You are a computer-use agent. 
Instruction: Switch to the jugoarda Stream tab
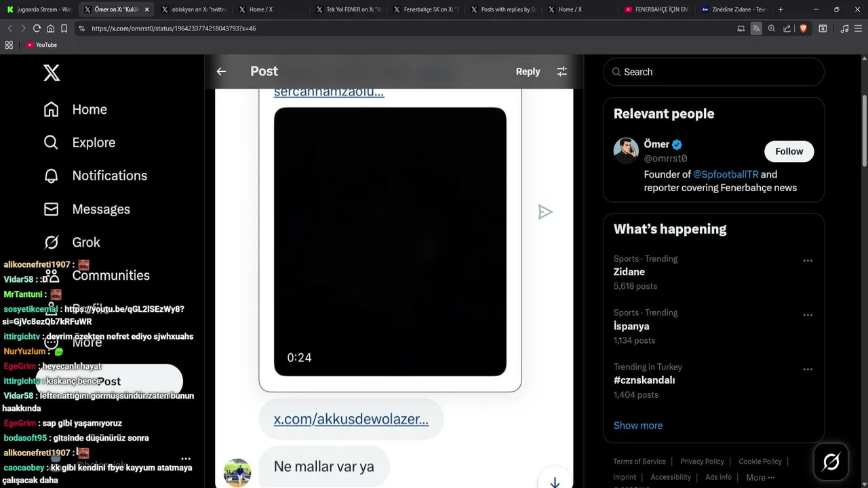click(x=39, y=9)
